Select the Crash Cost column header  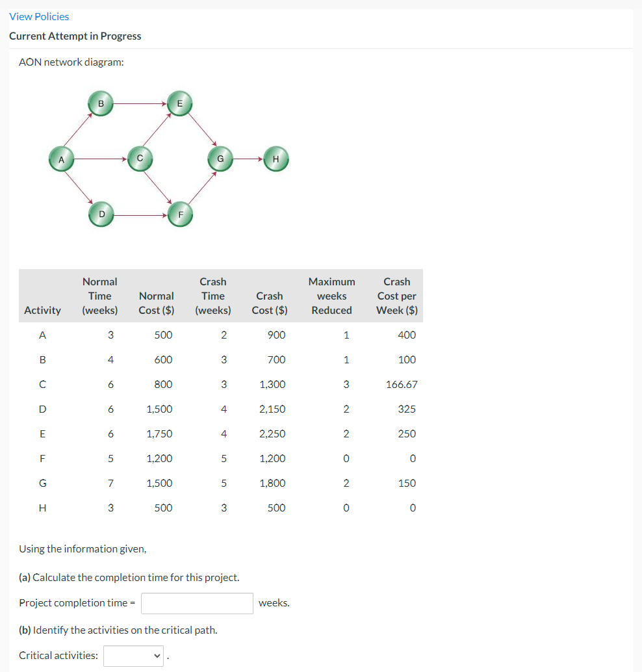click(269, 303)
